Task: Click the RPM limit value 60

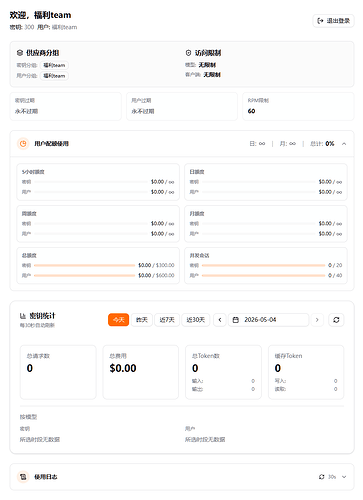Action: (251, 111)
